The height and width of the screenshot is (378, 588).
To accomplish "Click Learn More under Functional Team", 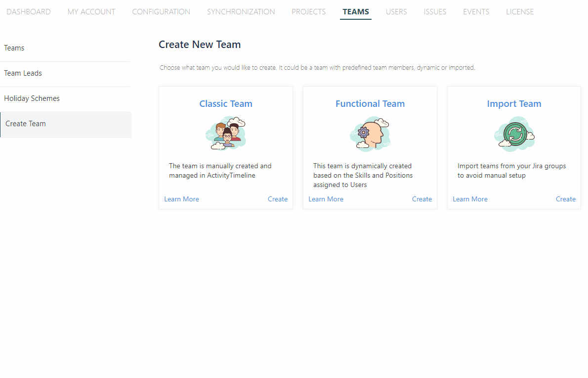I will pos(326,199).
